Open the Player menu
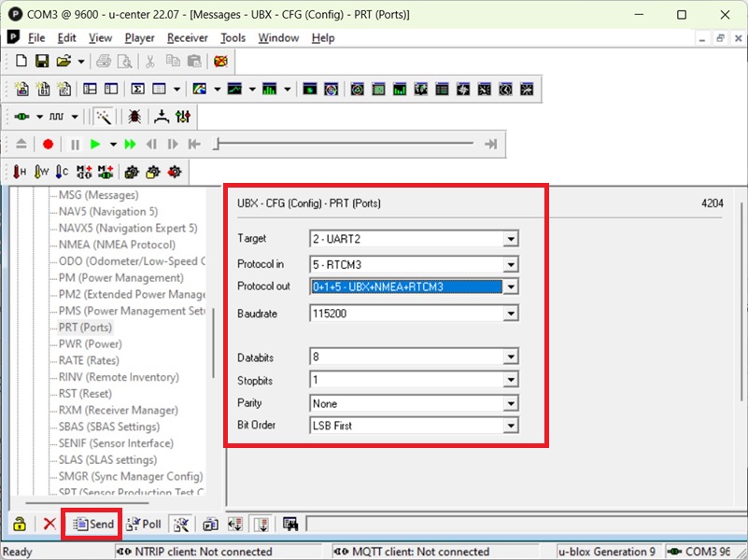The width and height of the screenshot is (748, 560). 139,38
